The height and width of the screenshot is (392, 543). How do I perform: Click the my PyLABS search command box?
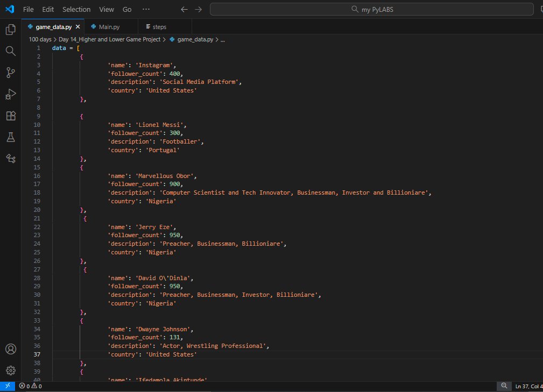coord(371,9)
